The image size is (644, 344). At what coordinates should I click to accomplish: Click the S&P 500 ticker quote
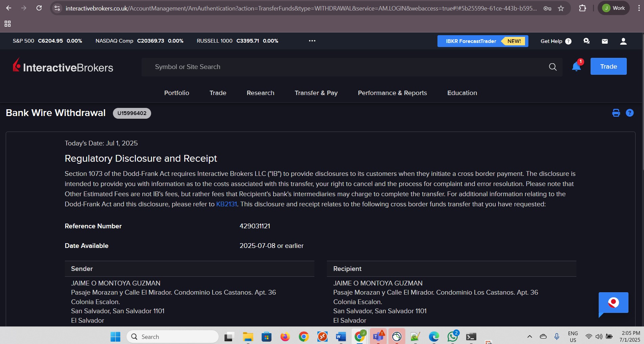pyautogui.click(x=47, y=41)
